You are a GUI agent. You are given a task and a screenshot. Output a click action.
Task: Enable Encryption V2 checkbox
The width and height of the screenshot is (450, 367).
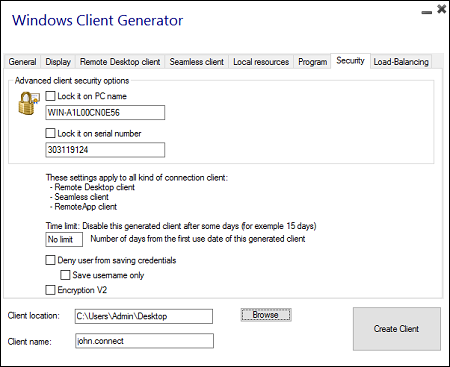click(50, 290)
